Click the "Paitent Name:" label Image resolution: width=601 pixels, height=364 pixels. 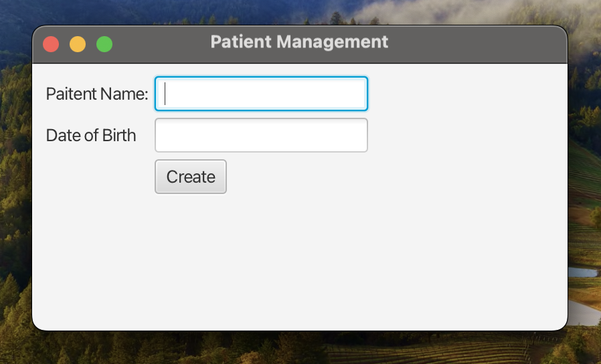[x=97, y=94]
